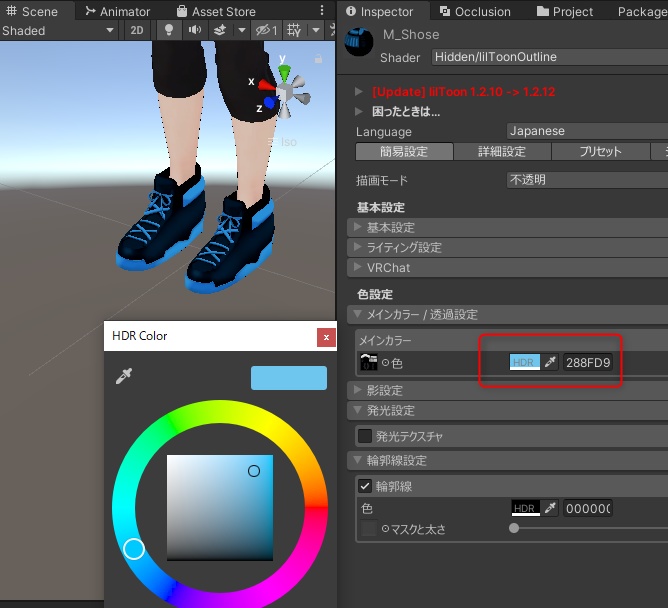Image resolution: width=668 pixels, height=608 pixels.
Task: Click the 288FD9 hex color field
Action: click(588, 363)
